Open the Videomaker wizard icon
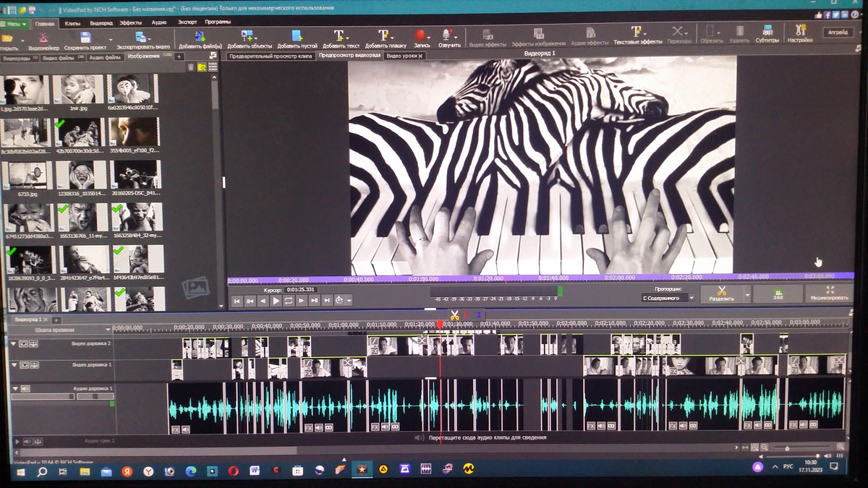 (x=43, y=36)
